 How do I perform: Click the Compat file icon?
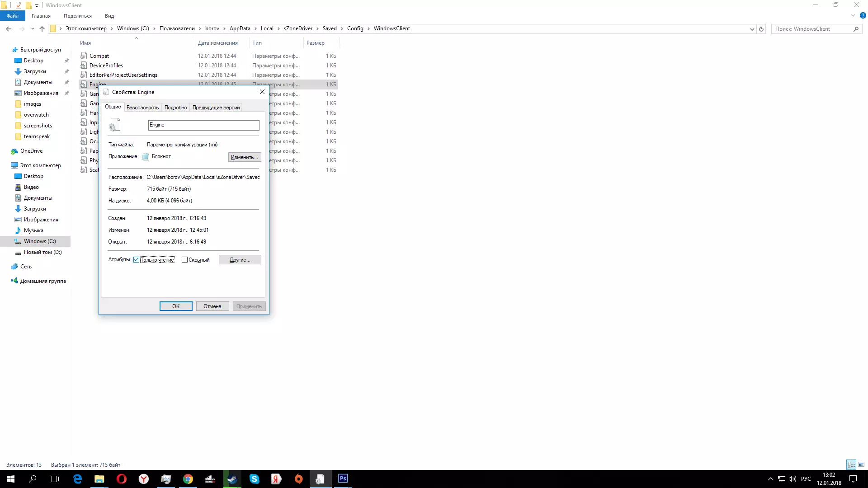pos(84,56)
